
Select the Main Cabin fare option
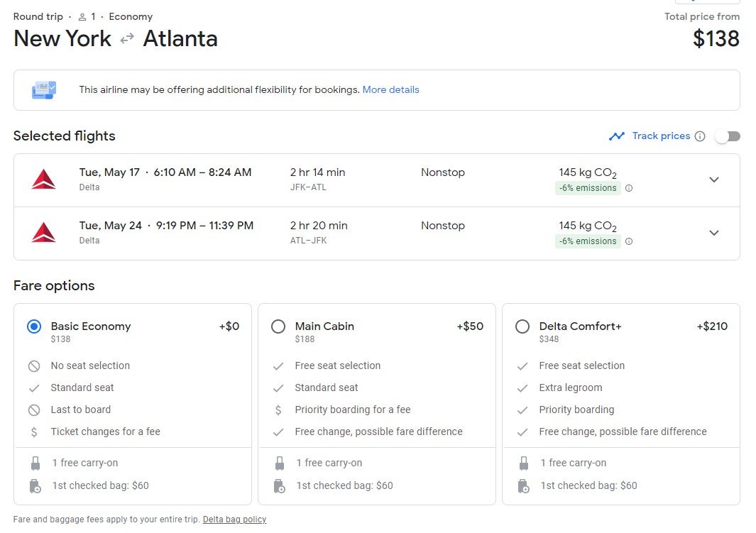pos(278,326)
